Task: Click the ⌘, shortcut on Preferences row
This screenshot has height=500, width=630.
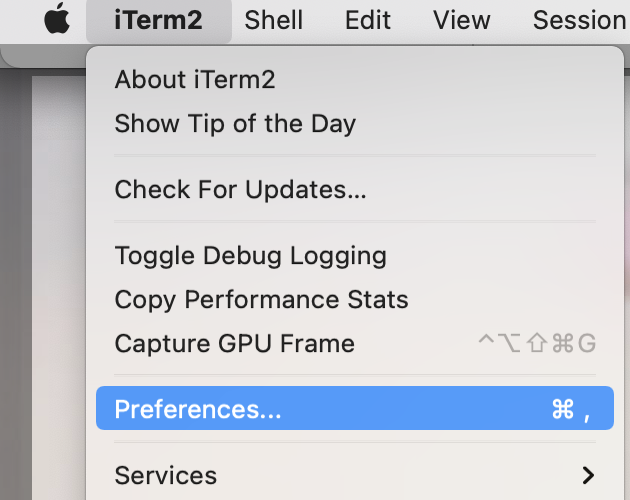Action: click(x=571, y=410)
